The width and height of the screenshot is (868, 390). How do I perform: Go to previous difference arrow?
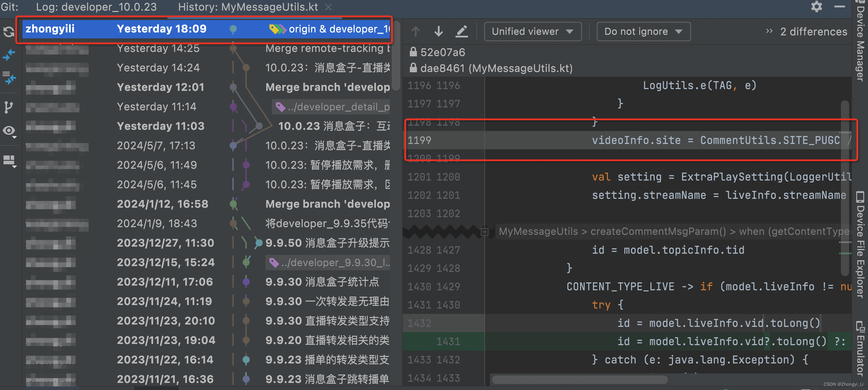tap(415, 31)
